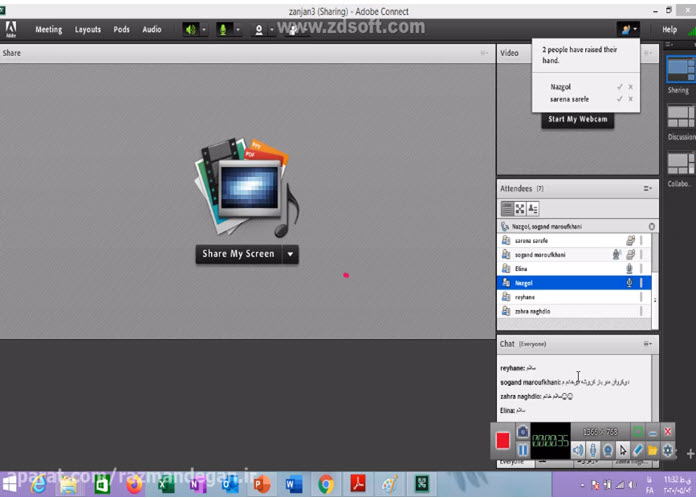
Task: Open the recorder output folder
Action: click(x=652, y=451)
